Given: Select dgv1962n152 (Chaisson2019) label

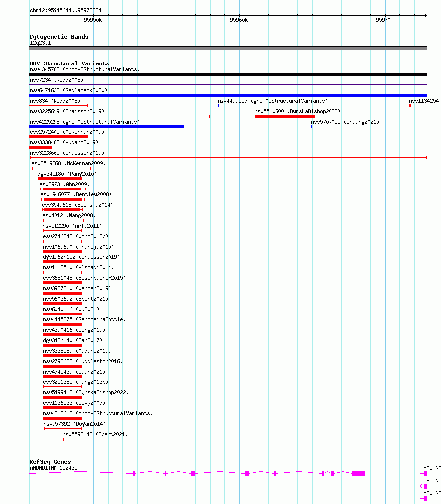Looking at the screenshot, I should 81,257.
